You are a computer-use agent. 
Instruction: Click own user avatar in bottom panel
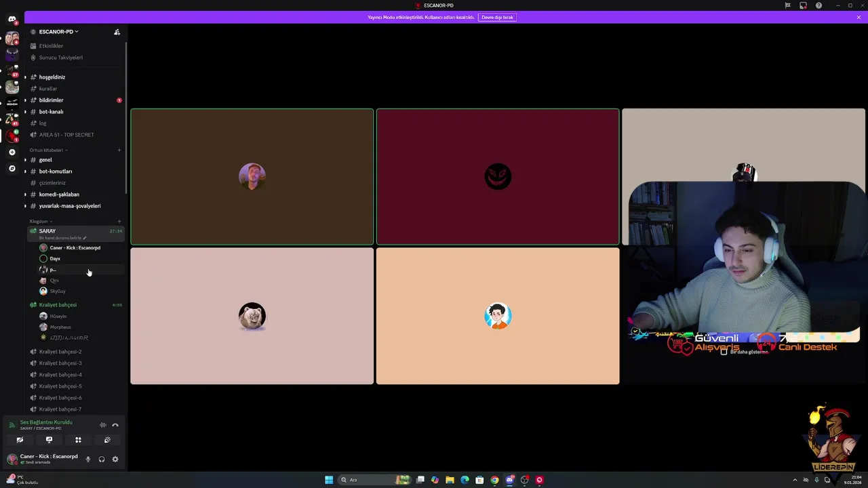12,460
